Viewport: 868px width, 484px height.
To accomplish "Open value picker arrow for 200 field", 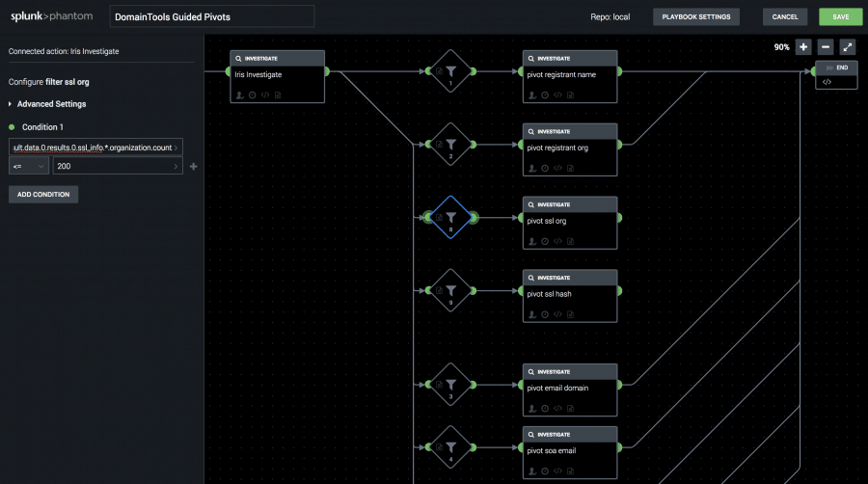I will click(176, 166).
